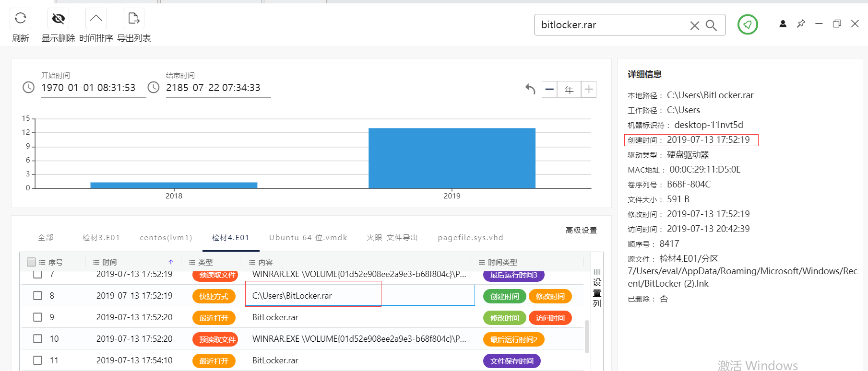
Task: Click the green circular send icon
Action: (748, 24)
